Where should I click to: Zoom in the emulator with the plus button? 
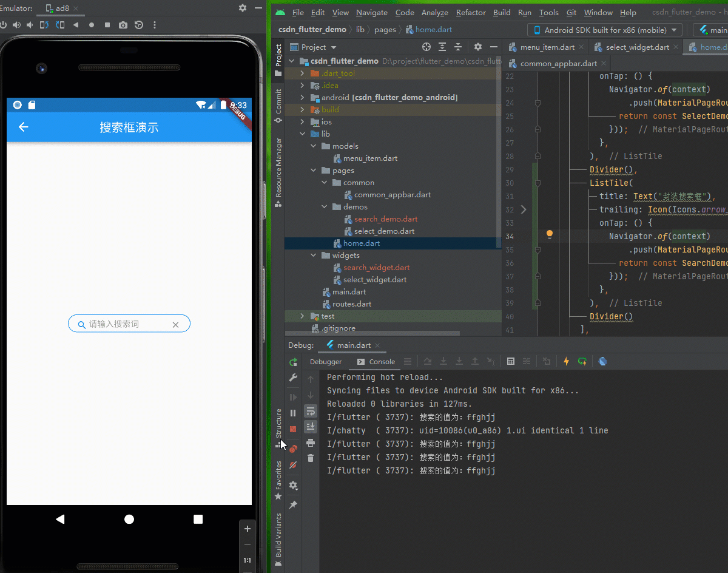coord(247,529)
